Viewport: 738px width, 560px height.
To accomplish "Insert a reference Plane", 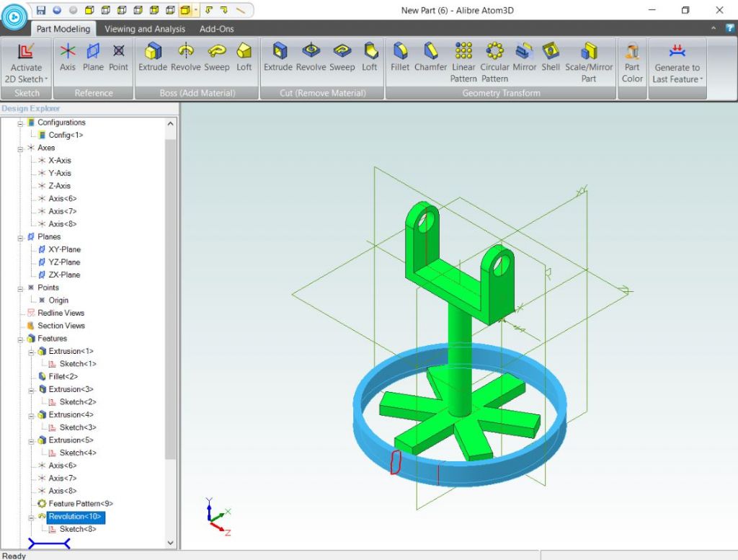I will pyautogui.click(x=93, y=57).
